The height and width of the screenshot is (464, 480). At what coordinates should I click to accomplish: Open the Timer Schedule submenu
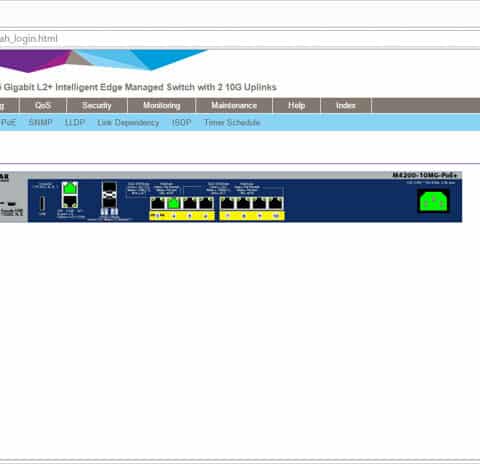click(x=232, y=123)
